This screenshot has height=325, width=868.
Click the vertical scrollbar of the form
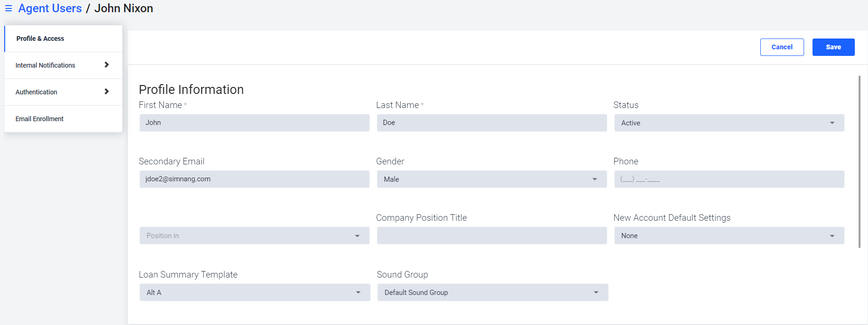coord(860,162)
